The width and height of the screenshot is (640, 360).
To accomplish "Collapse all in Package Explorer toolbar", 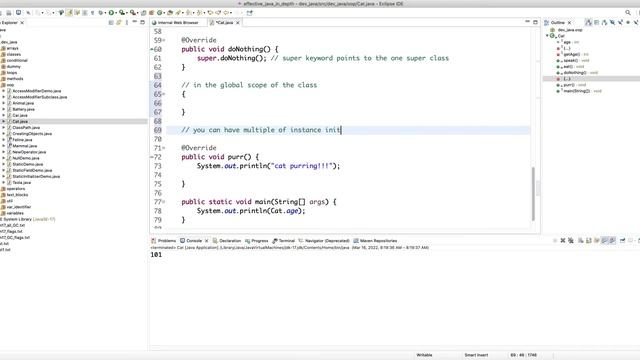I will (111, 22).
